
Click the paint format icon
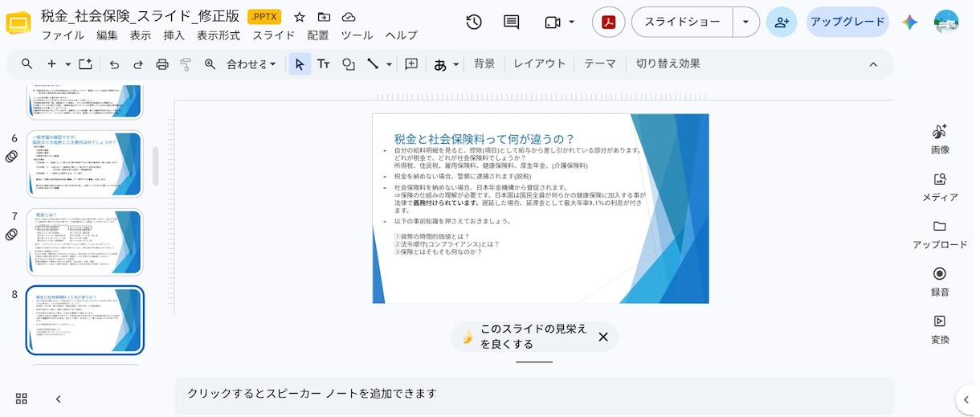[186, 64]
